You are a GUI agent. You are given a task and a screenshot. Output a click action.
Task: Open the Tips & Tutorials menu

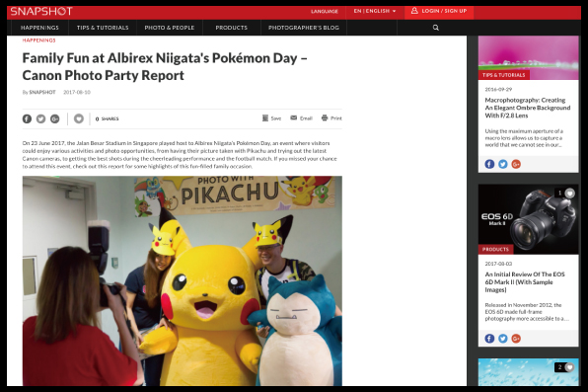(103, 28)
